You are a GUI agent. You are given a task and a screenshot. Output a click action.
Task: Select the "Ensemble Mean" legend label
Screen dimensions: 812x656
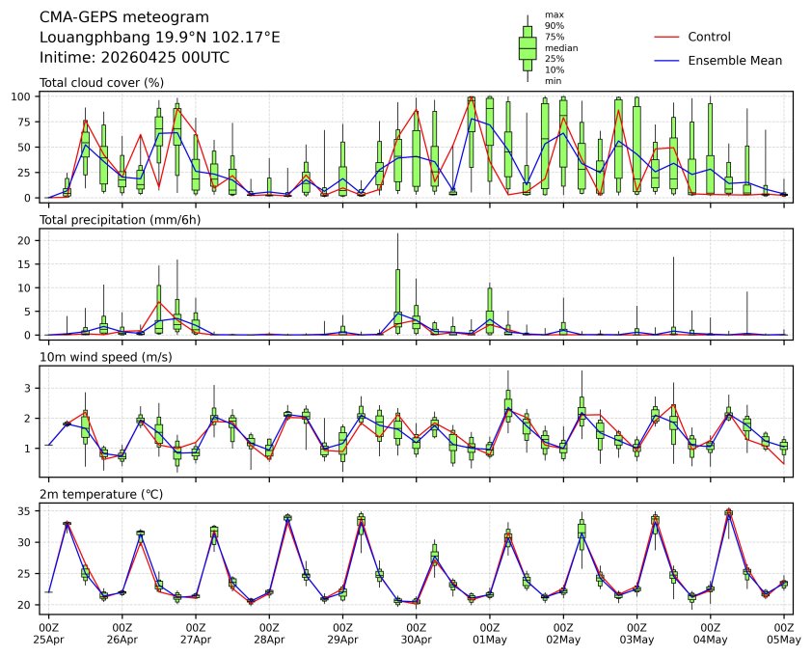(x=734, y=60)
